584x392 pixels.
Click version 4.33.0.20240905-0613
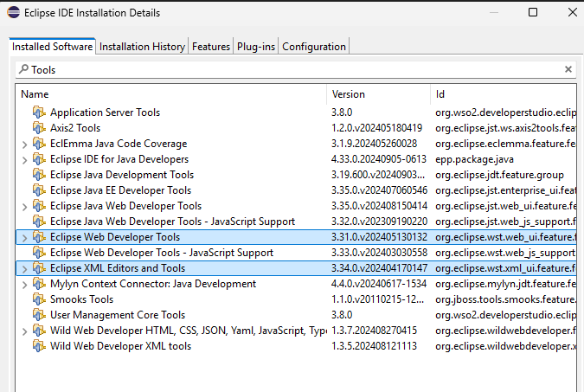tap(379, 159)
